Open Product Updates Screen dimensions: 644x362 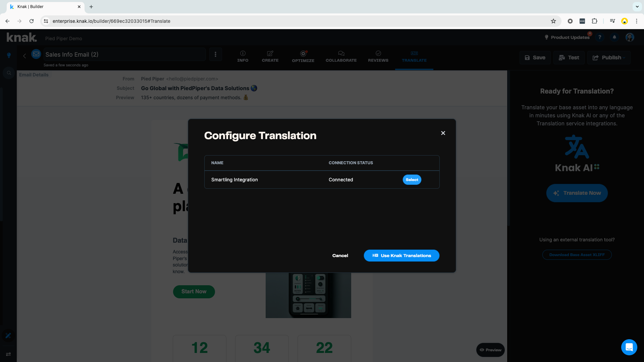pyautogui.click(x=567, y=37)
